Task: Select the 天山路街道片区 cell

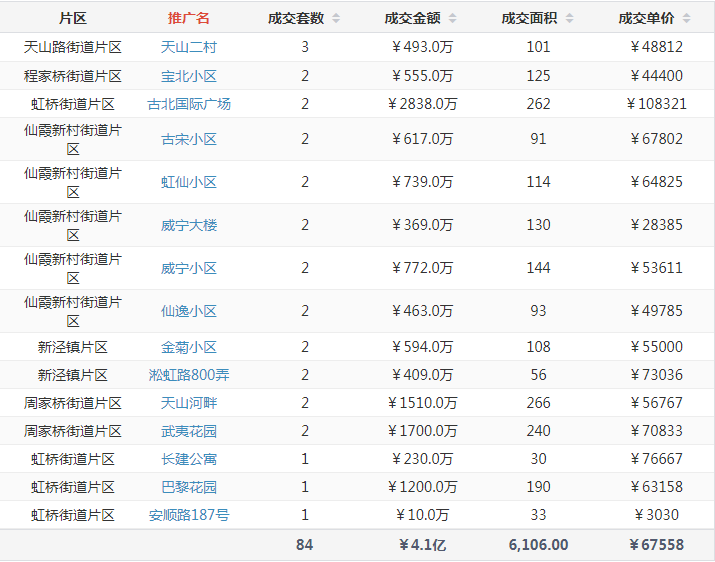Action: tap(73, 47)
